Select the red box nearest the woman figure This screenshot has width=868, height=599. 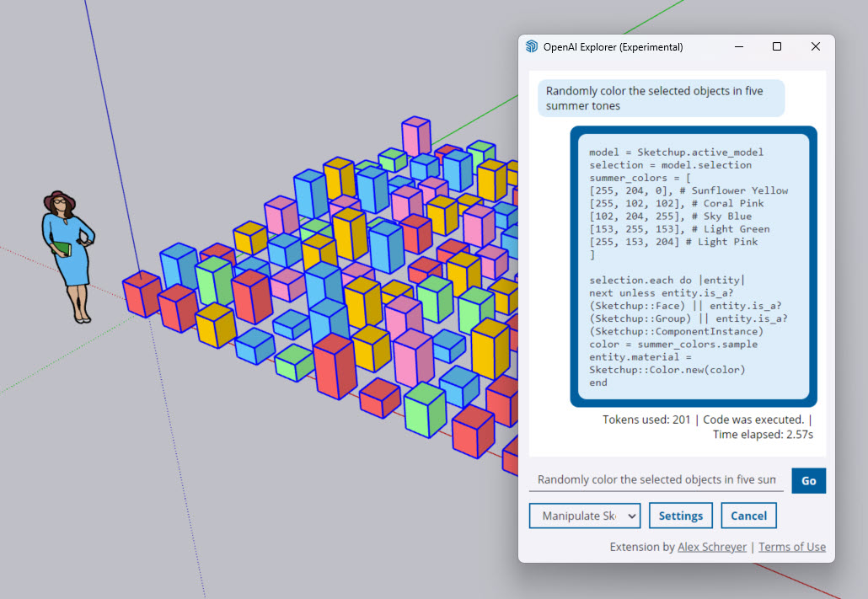pos(141,293)
